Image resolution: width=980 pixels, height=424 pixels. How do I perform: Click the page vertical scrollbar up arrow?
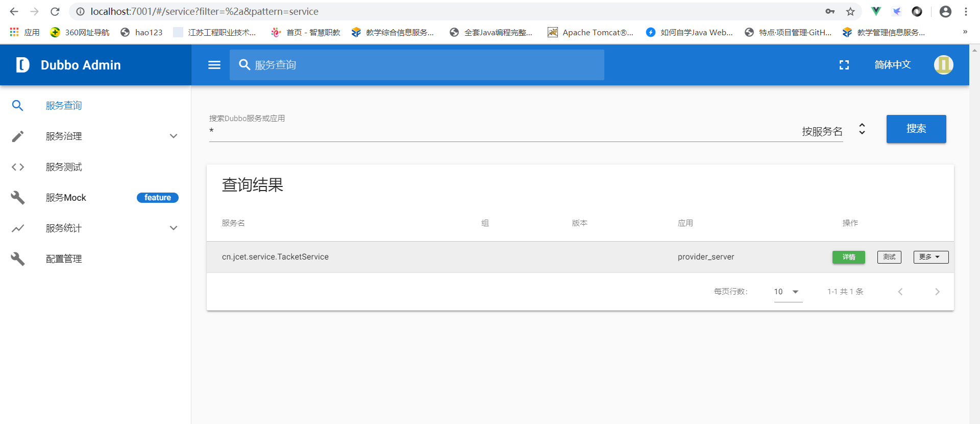974,51
